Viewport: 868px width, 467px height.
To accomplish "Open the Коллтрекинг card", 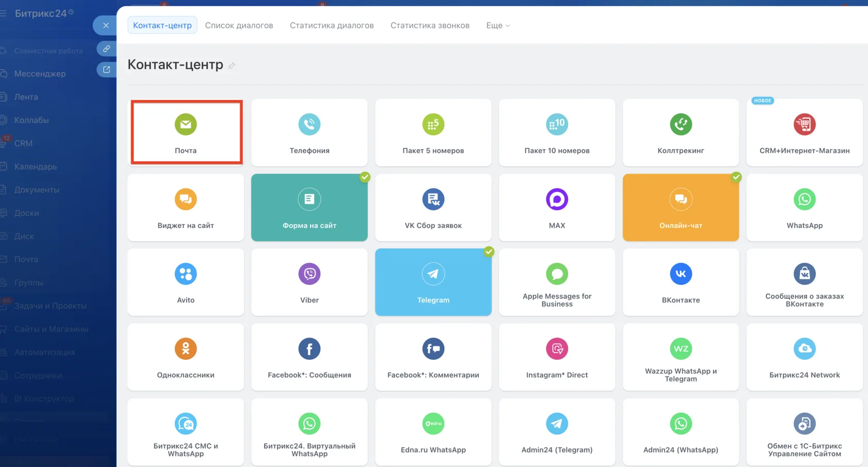I will point(681,132).
